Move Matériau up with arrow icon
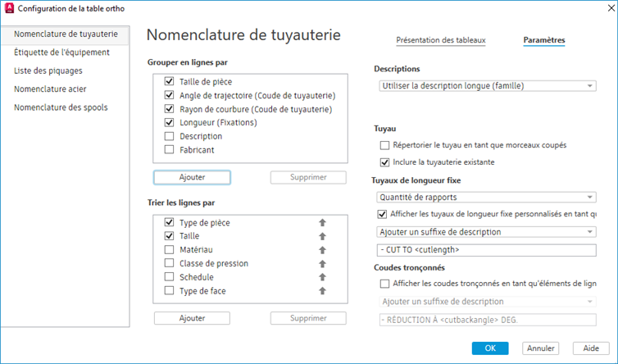Screen dimensions: 618x364 coord(322,250)
